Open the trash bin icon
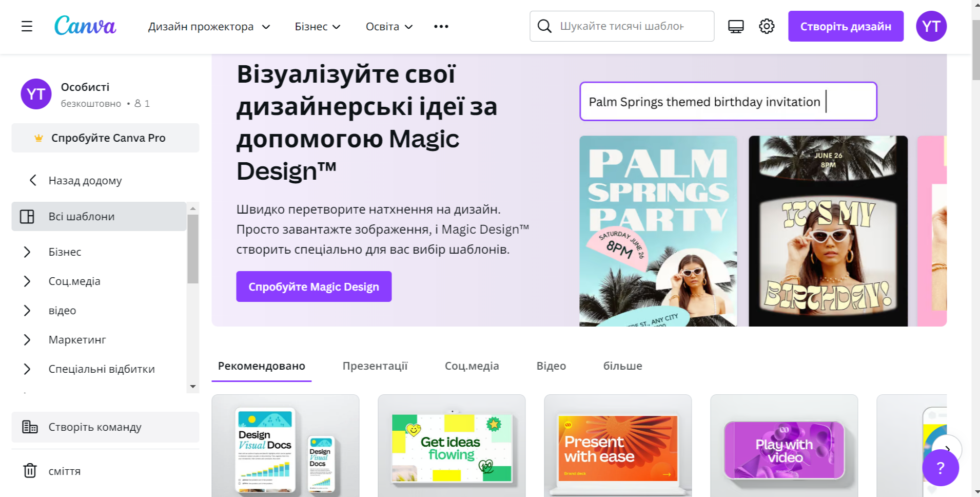Screen dimensions: 980x497 tap(30, 471)
